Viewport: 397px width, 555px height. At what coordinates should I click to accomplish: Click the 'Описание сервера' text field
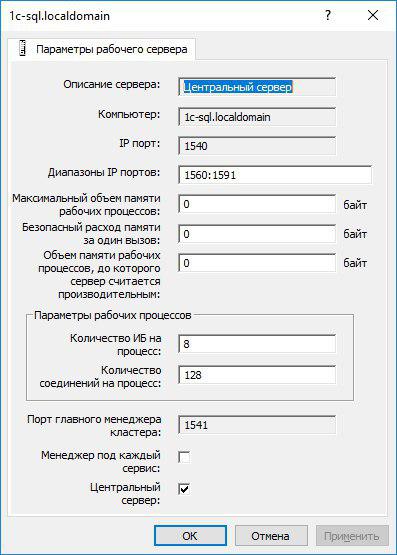(257, 87)
